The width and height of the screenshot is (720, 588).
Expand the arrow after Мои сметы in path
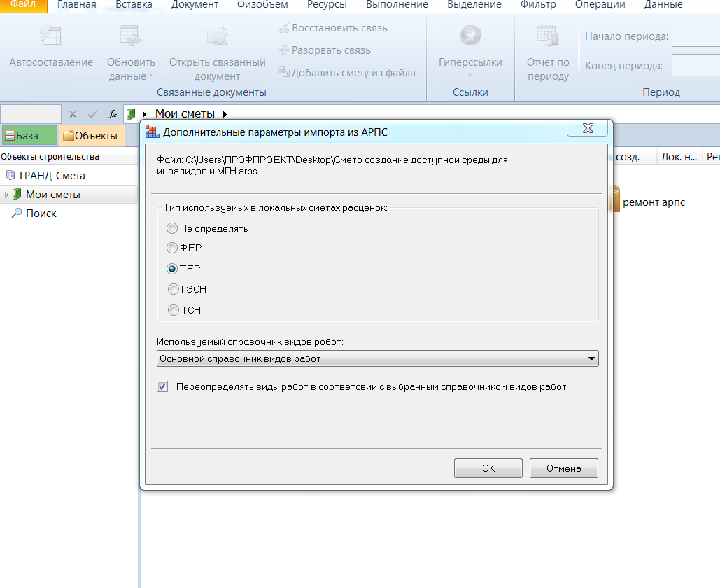[x=225, y=114]
